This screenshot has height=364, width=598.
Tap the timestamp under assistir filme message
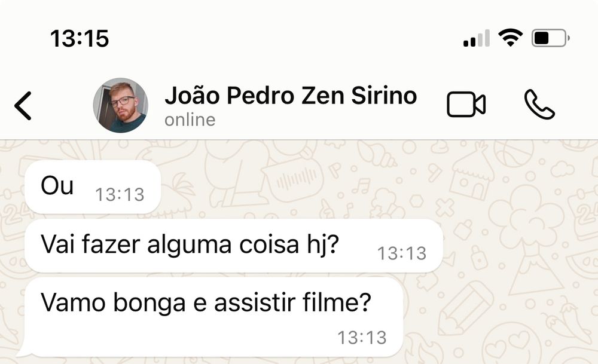(362, 337)
